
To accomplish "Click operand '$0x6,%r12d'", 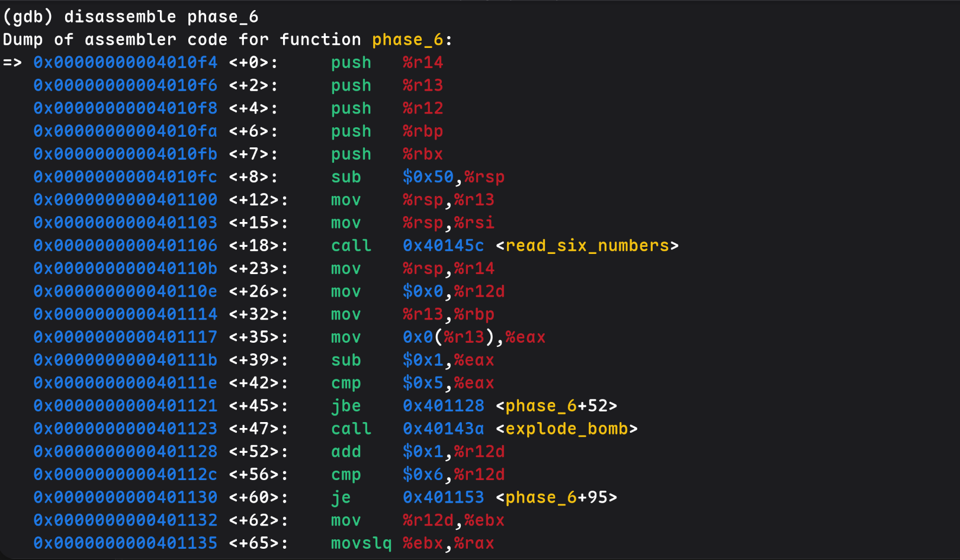I will coord(454,475).
